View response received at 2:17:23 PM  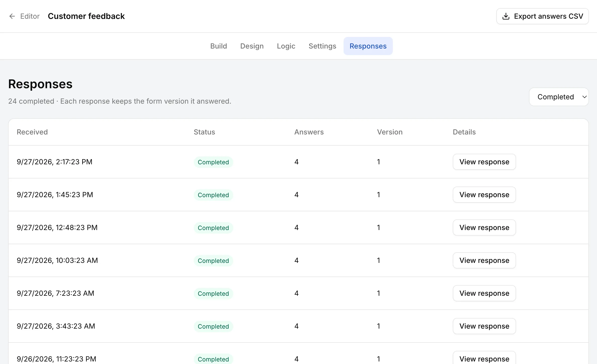pyautogui.click(x=484, y=162)
